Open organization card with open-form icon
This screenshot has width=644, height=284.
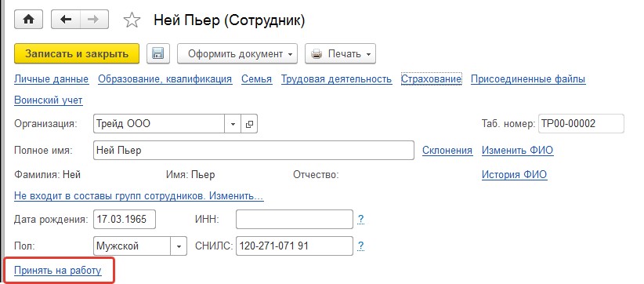click(249, 124)
